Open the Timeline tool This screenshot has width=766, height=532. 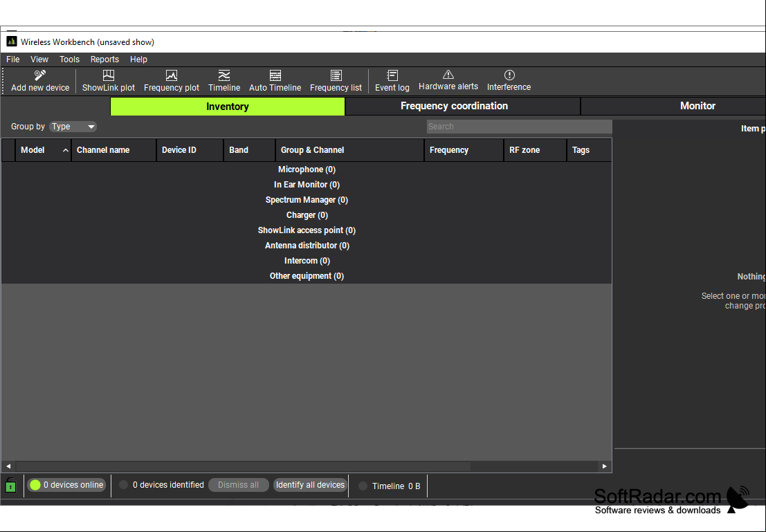tap(224, 81)
